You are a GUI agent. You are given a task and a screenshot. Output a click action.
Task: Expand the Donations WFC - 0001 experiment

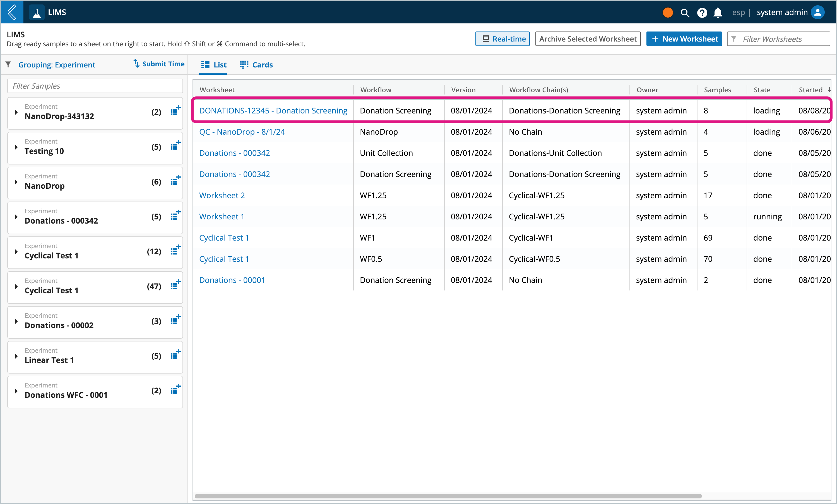(16, 394)
